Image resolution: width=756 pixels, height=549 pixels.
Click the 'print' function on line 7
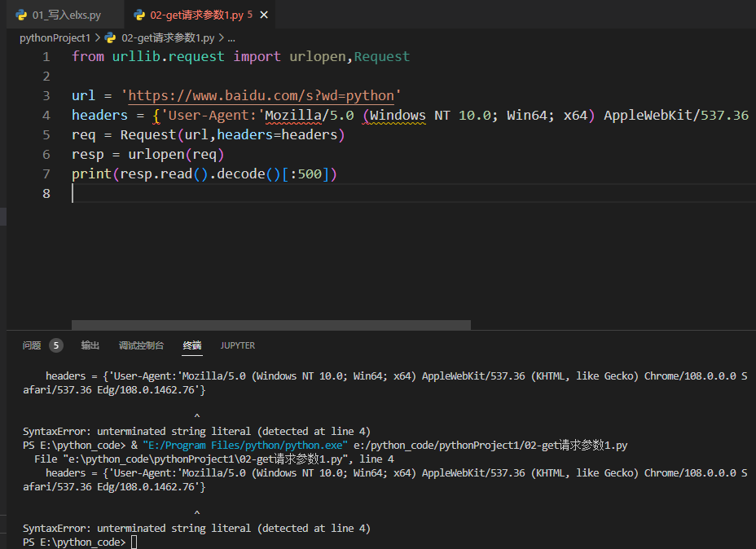[x=91, y=174]
